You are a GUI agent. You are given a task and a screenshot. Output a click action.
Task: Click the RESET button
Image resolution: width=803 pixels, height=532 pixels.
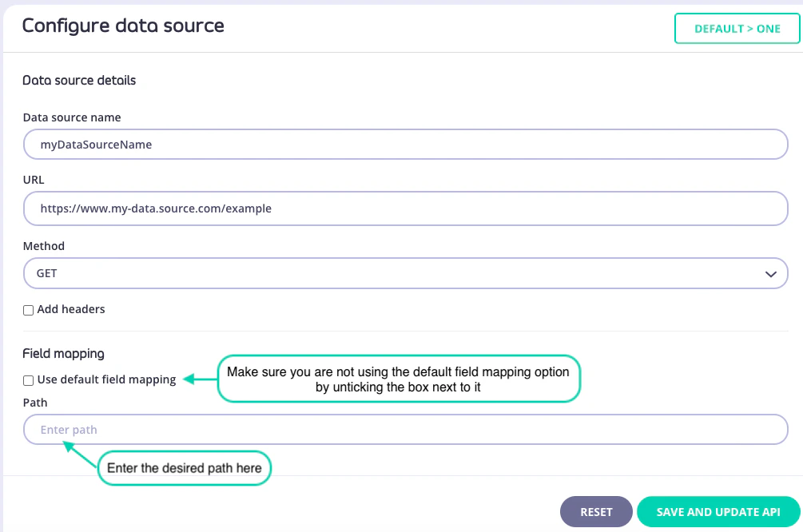pos(595,511)
